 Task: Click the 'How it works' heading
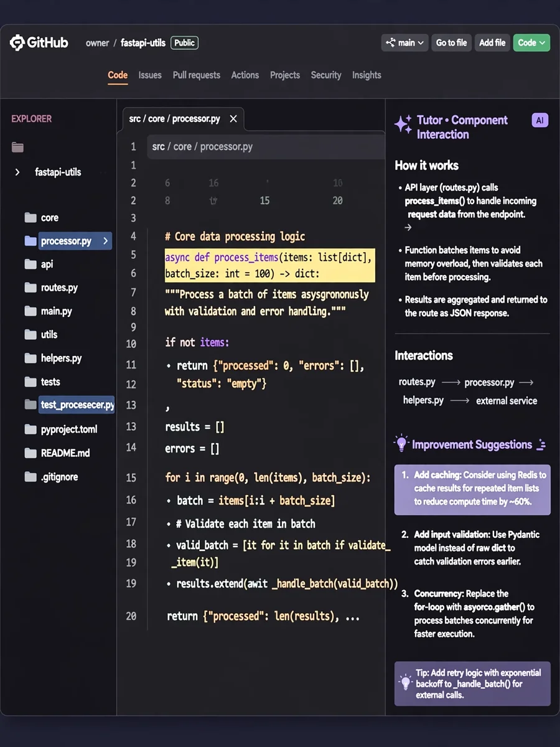427,166
